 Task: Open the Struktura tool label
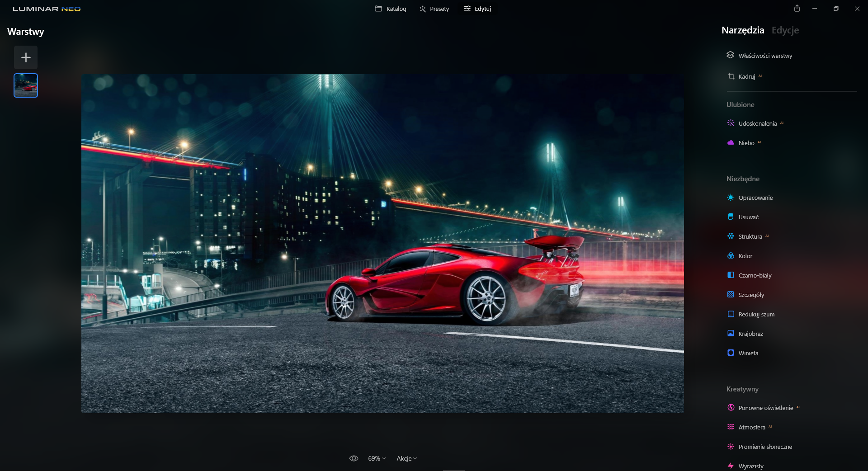[x=750, y=236]
